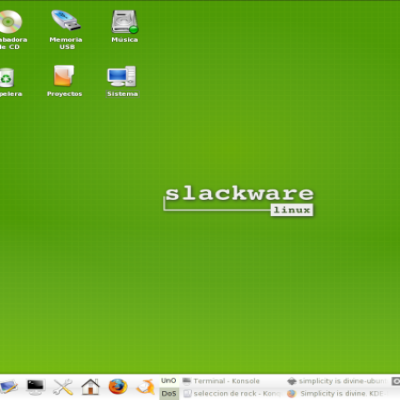Select the Sistema label text
Screen dimensions: 400x400
122,94
